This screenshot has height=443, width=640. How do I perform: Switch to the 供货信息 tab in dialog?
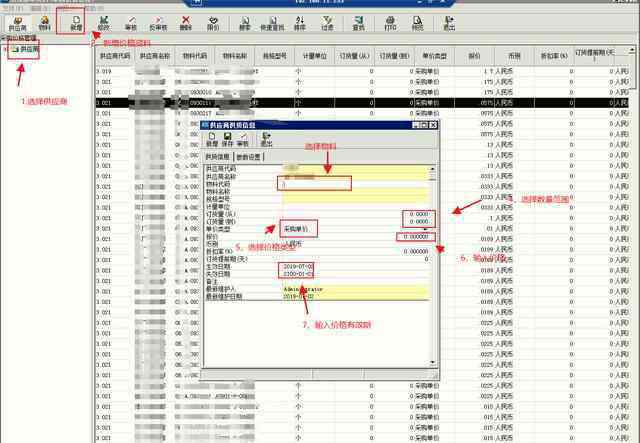(x=218, y=157)
